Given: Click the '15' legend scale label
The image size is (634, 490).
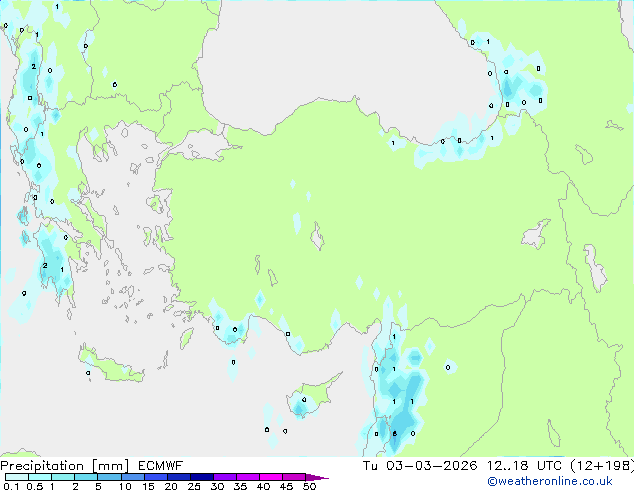Looking at the screenshot, I should tap(148, 486).
